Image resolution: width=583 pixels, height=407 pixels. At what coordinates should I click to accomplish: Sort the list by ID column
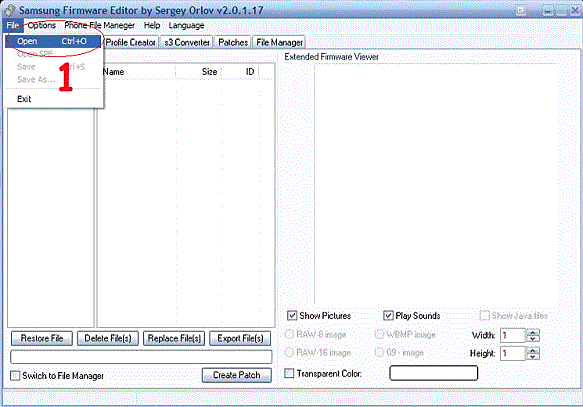(x=240, y=72)
